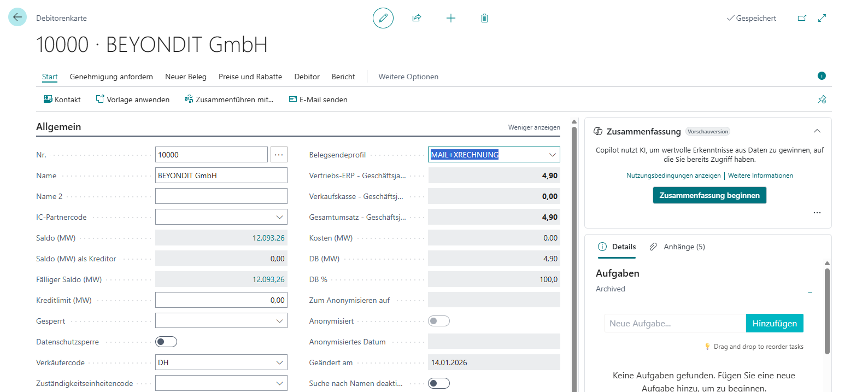Open Weitere Optionen menu
Viewport: 868px width, 392px height.
408,77
